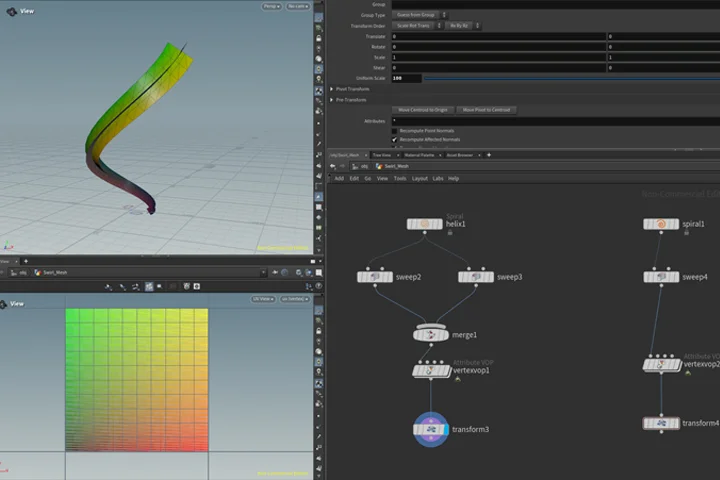
Task: Click the leftmost tool icon in the lower viewport toolbar
Action: click(108, 287)
